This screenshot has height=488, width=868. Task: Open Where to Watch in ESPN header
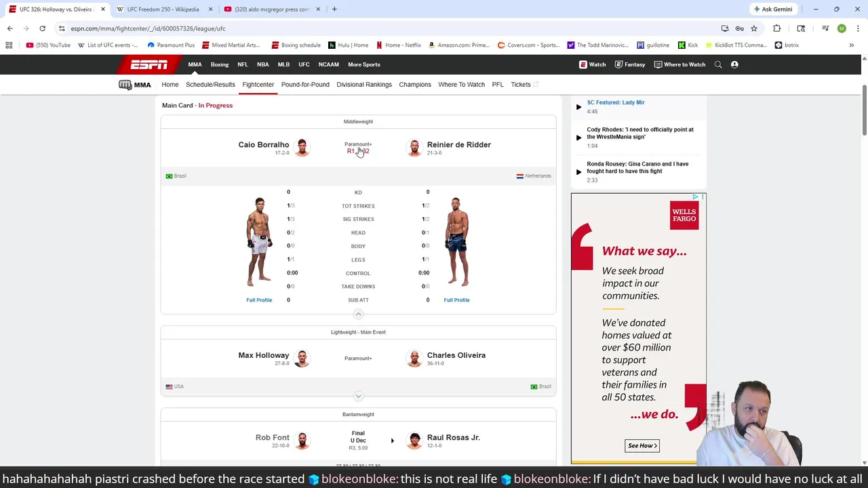click(x=679, y=64)
